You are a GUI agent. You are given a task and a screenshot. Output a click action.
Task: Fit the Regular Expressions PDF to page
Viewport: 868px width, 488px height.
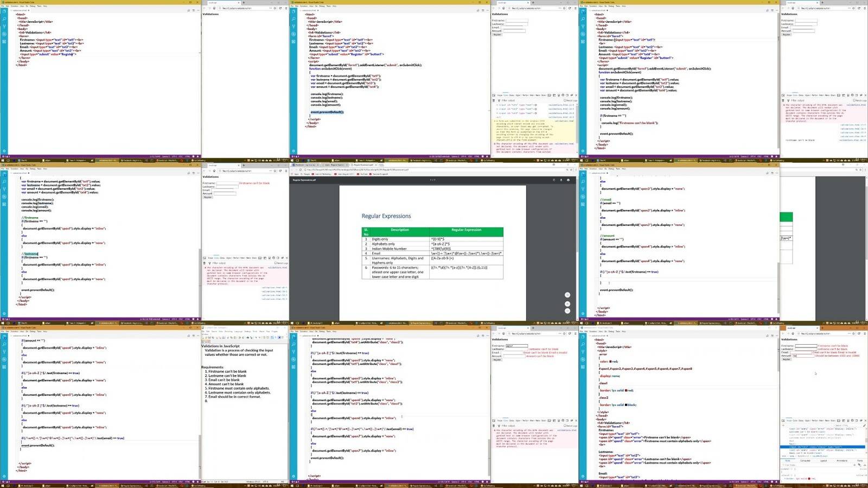567,295
